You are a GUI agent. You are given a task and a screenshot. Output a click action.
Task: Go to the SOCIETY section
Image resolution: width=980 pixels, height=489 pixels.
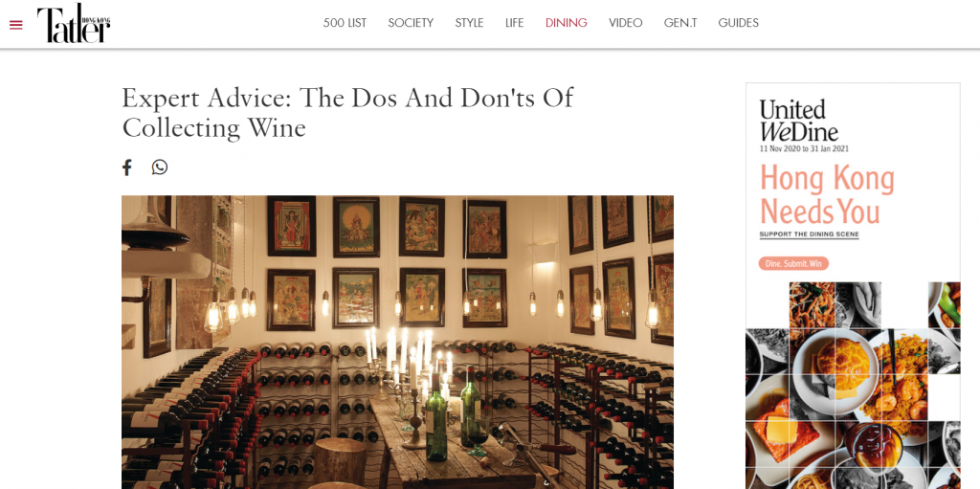click(x=411, y=23)
